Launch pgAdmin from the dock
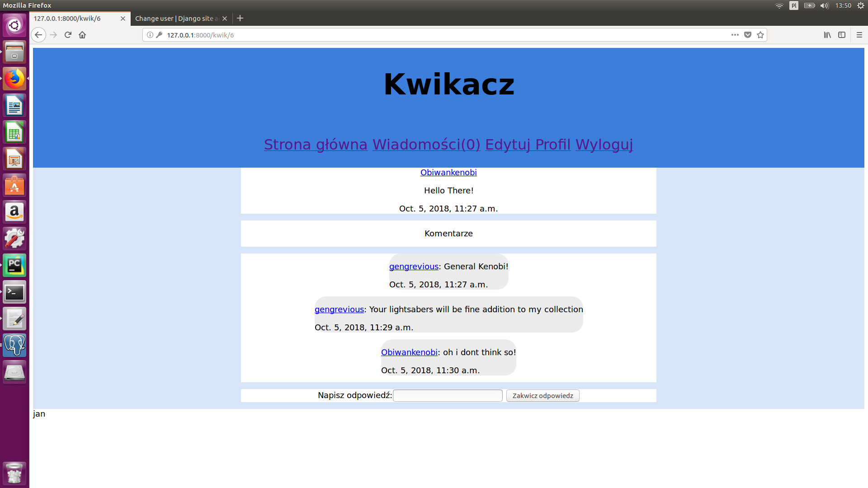This screenshot has width=868, height=488. point(14,345)
